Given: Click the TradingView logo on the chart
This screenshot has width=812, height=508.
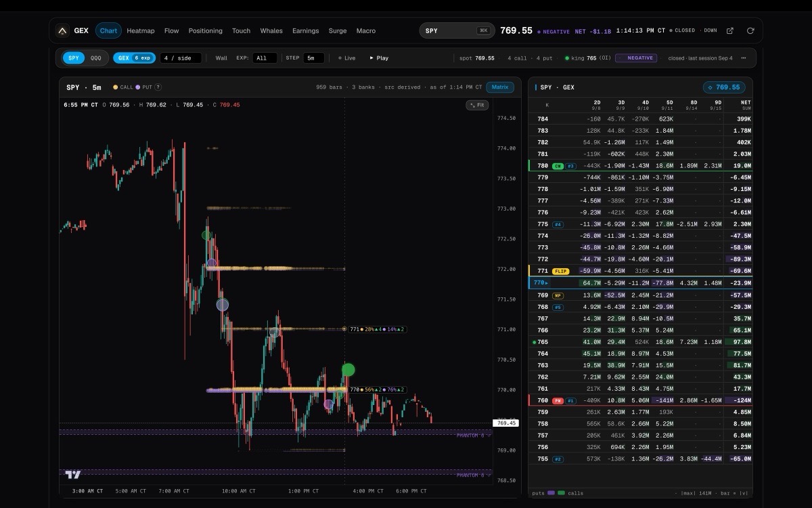Looking at the screenshot, I should (x=74, y=475).
